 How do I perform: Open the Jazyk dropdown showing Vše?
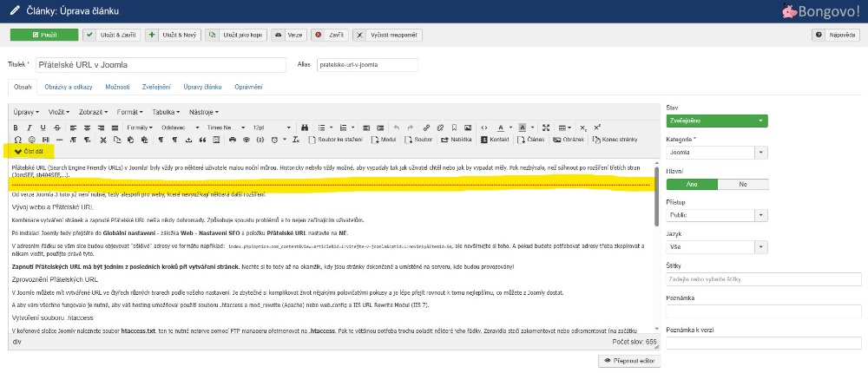pyautogui.click(x=716, y=247)
